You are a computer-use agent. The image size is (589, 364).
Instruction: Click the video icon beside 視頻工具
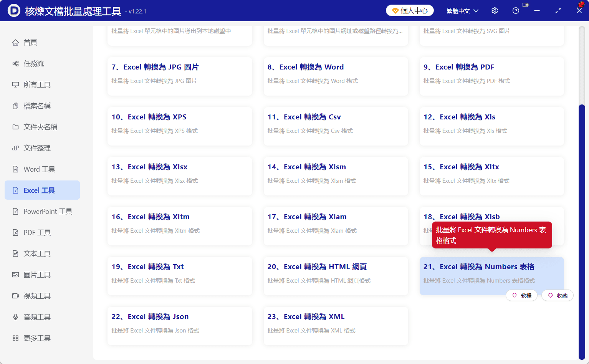coord(15,296)
